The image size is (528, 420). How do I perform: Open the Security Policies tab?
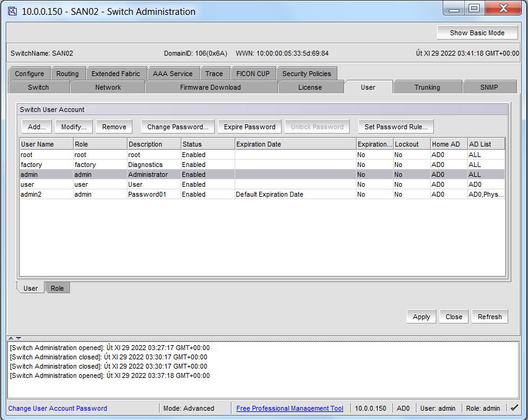(x=306, y=74)
